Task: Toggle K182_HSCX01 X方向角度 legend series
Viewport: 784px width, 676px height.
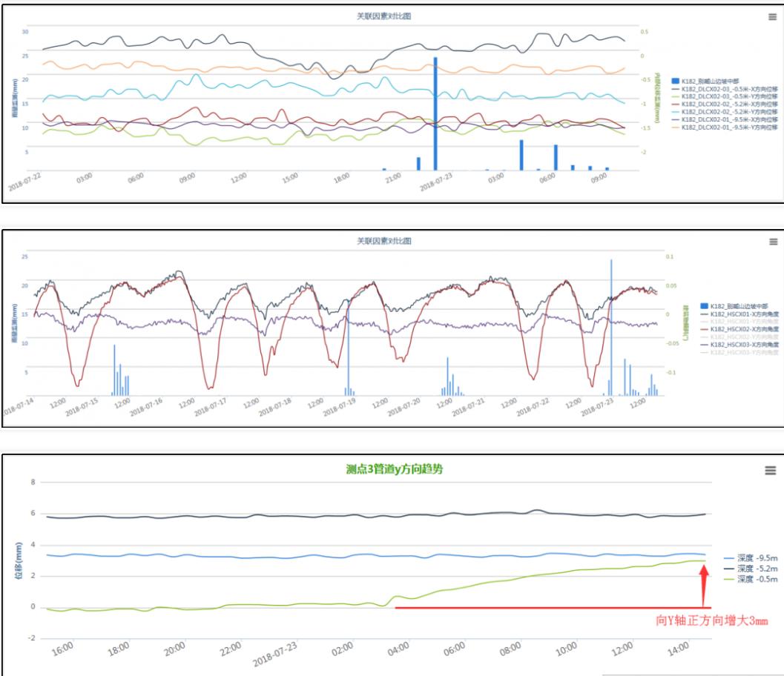Action: point(739,314)
